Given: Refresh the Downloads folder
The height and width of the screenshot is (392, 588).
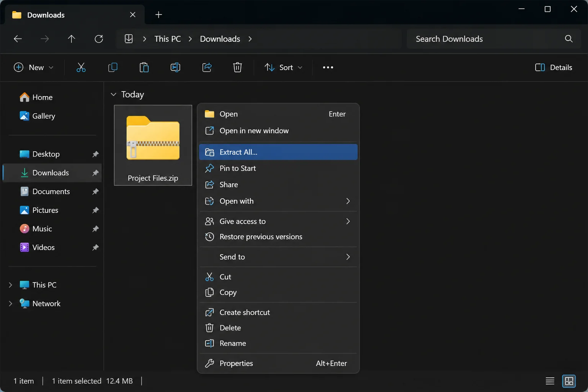Looking at the screenshot, I should 99,39.
